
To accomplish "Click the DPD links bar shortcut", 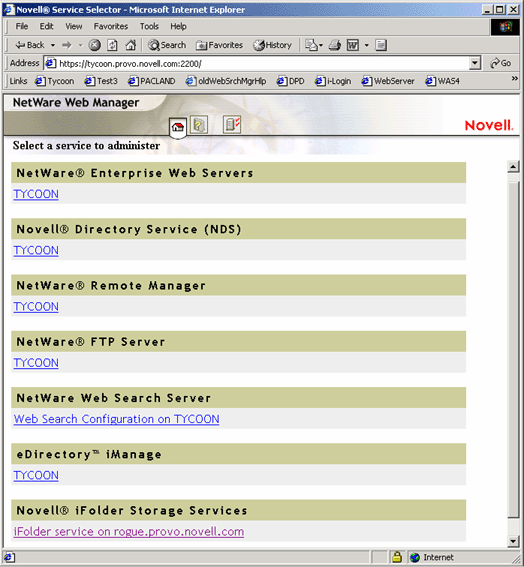I will point(290,81).
